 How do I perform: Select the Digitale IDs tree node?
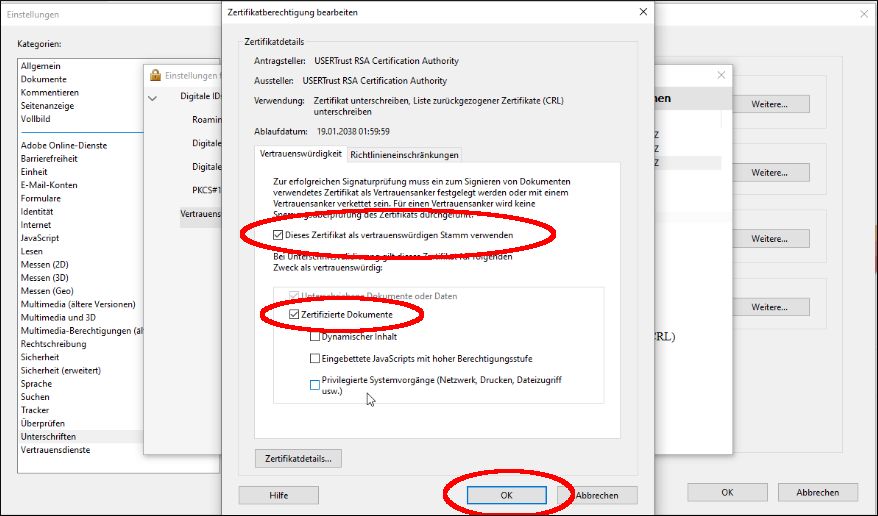(x=200, y=96)
